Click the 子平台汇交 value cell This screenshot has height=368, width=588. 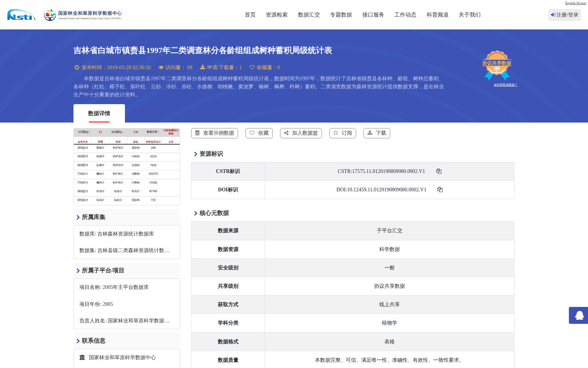point(390,231)
